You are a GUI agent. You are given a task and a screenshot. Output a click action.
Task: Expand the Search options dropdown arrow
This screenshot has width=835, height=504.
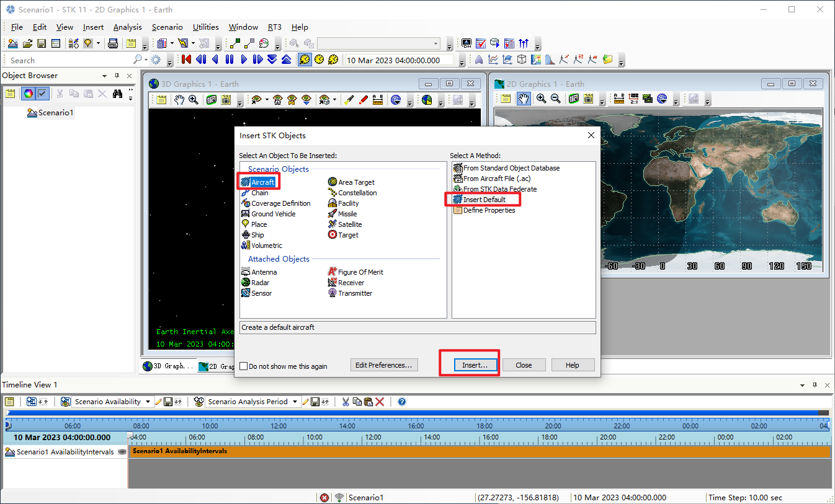146,60
